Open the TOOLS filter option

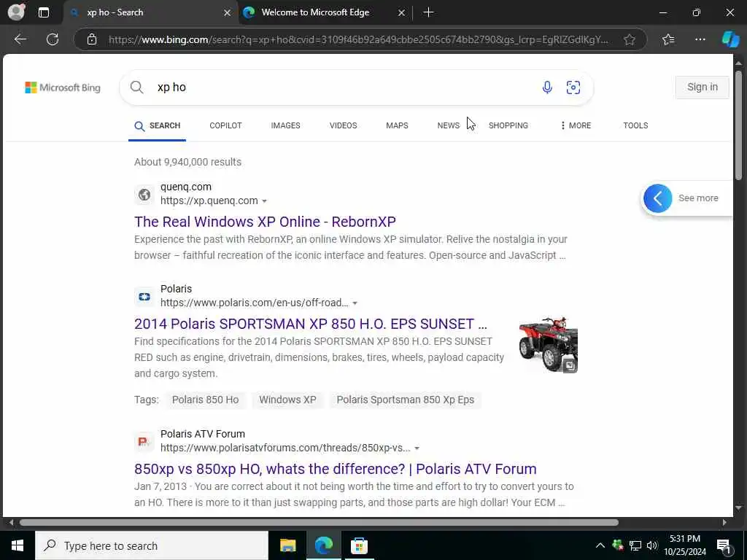click(x=635, y=125)
